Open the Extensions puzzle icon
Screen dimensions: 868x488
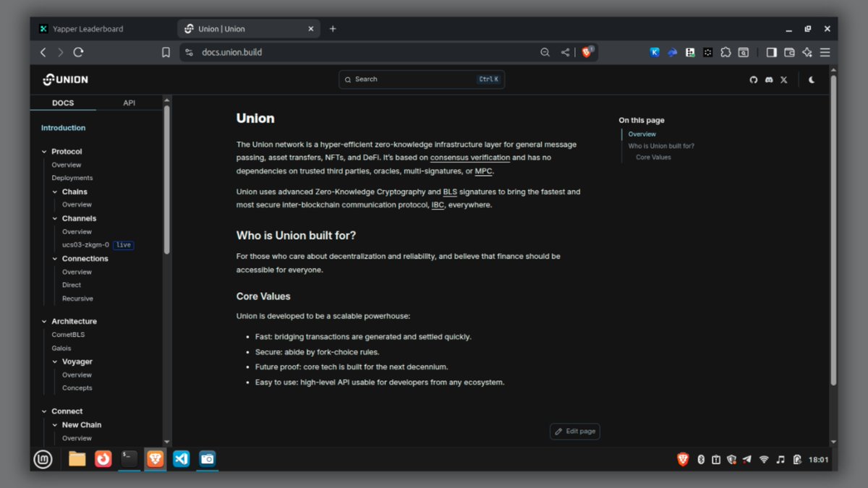tap(726, 52)
